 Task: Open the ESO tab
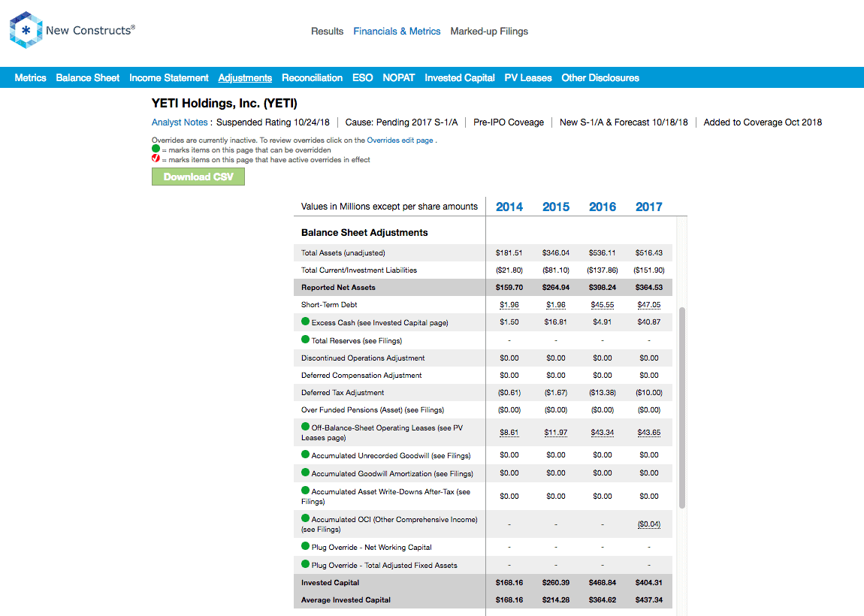pos(363,77)
